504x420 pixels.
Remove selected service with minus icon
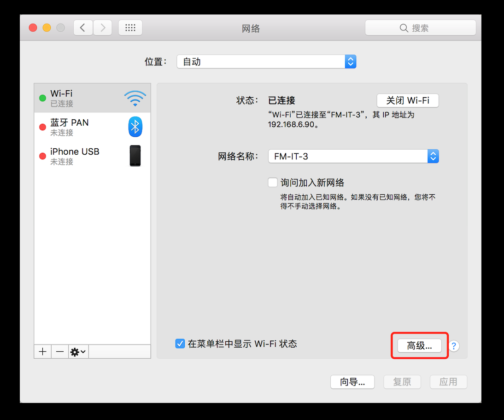coord(59,351)
